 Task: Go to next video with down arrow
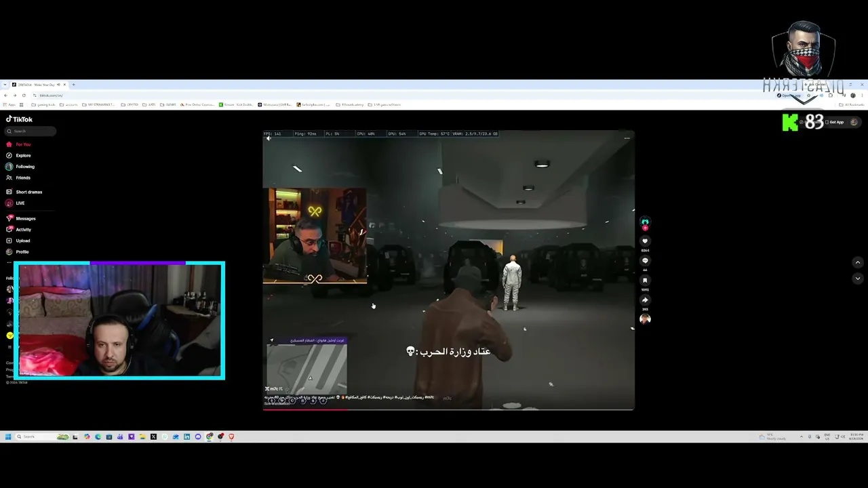click(x=857, y=278)
